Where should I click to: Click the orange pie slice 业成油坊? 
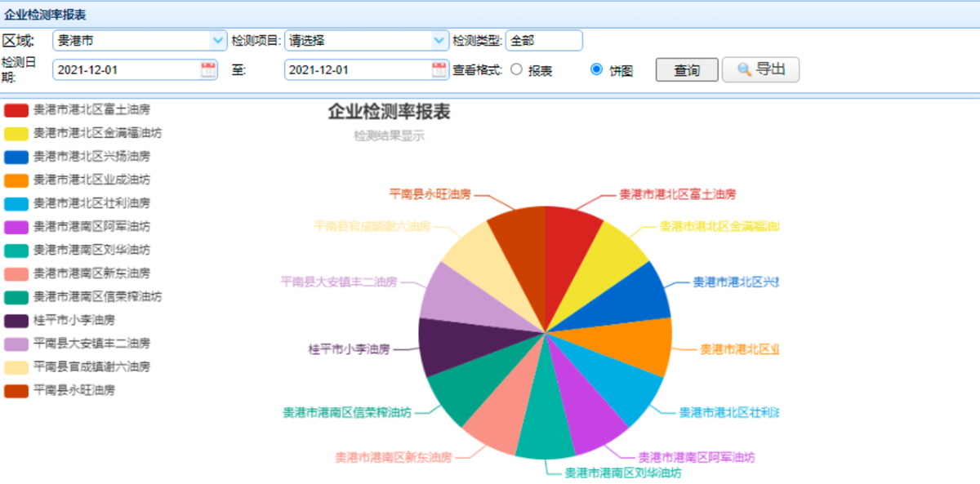(x=627, y=342)
